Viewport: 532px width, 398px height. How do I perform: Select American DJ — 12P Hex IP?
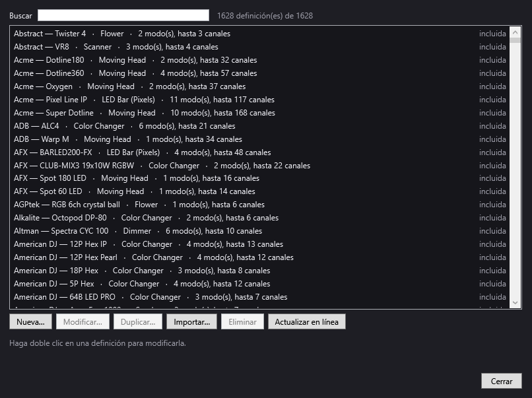click(259, 245)
